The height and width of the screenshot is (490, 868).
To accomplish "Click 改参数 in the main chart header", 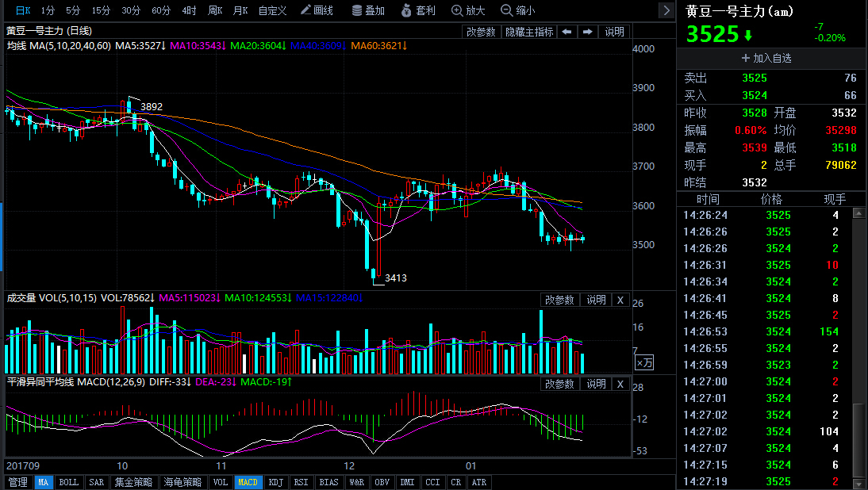I will click(481, 32).
